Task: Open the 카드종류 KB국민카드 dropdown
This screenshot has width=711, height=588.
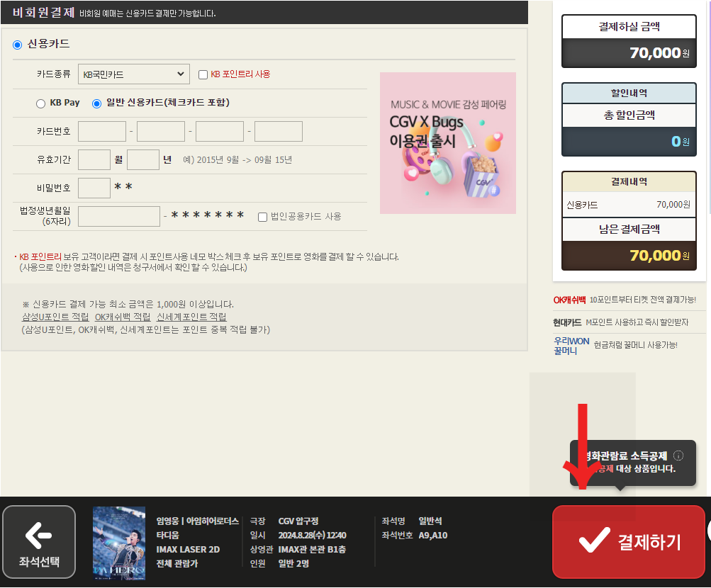Action: tap(134, 74)
